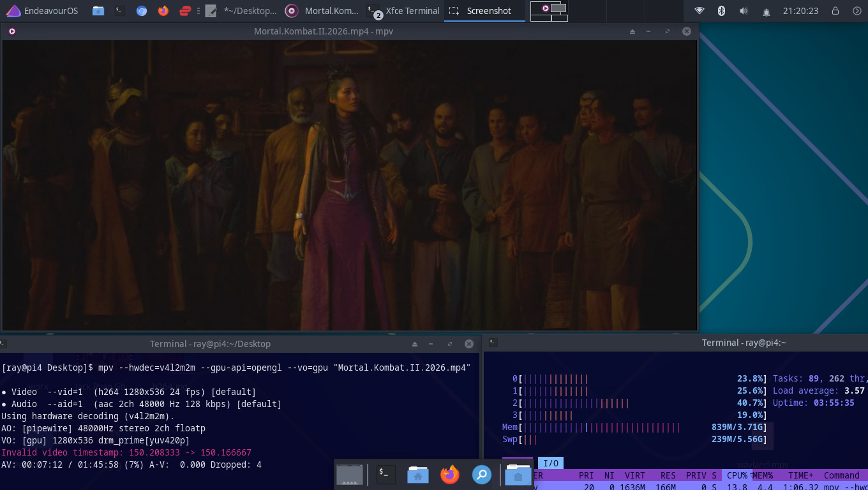Open the Bluetooth tray icon

721,11
